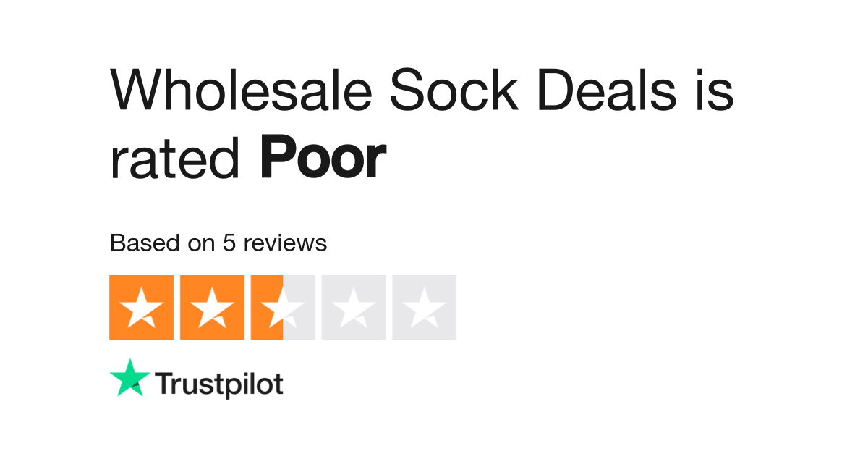Click the fifth gray rating star
The image size is (868, 454).
click(425, 307)
